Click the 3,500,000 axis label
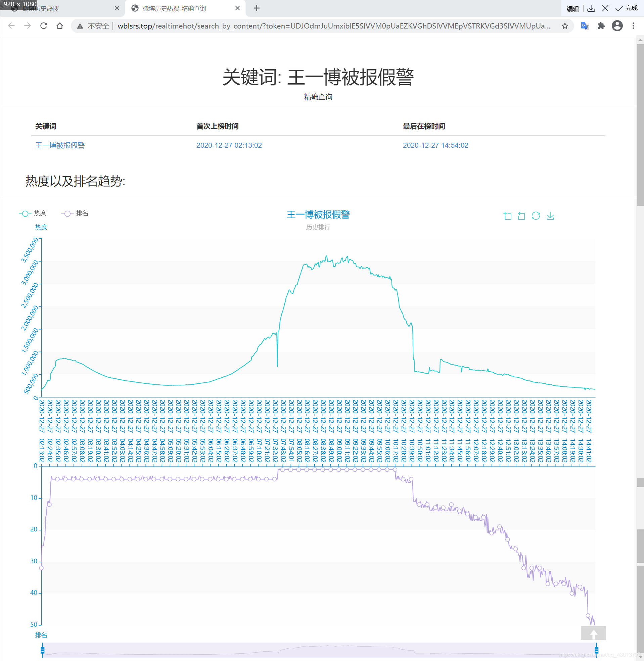 coord(30,250)
